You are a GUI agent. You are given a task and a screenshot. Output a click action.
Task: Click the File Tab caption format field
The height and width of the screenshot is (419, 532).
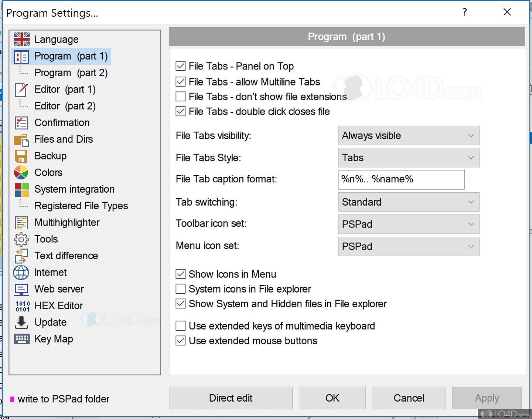401,180
